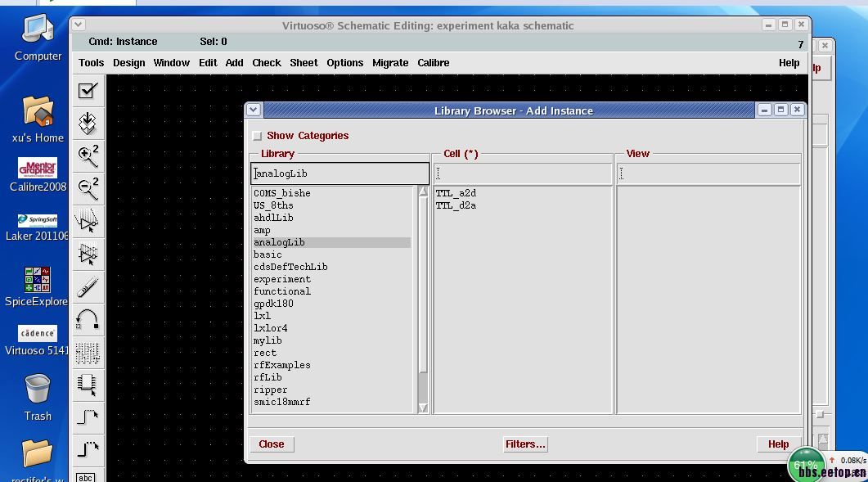The width and height of the screenshot is (868, 482).
Task: Select the cdsDefTechLib library
Action: click(x=290, y=267)
